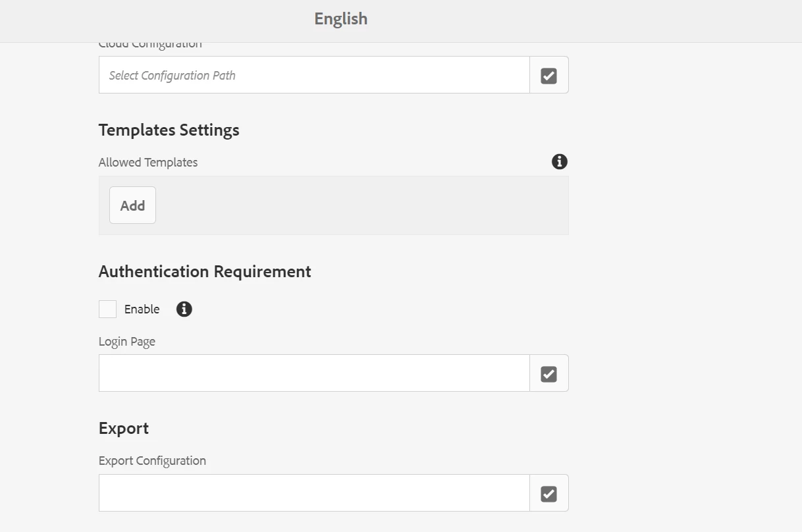The height and width of the screenshot is (532, 802).
Task: Open the Cloud Configuration path picker
Action: pyautogui.click(x=548, y=75)
